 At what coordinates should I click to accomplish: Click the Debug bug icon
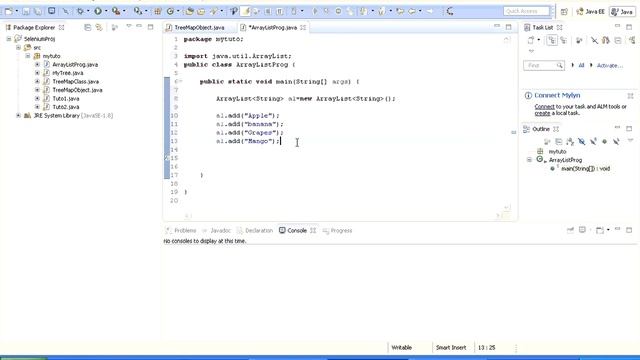[x=80, y=11]
